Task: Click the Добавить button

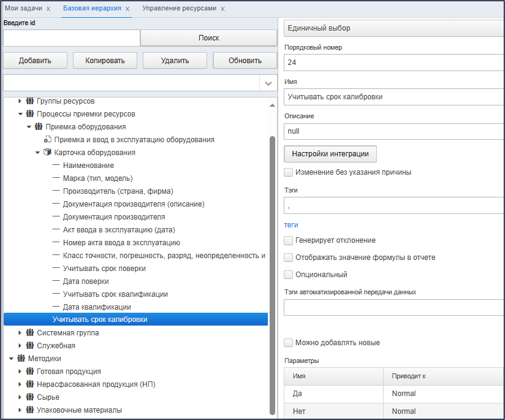Action: (x=35, y=61)
